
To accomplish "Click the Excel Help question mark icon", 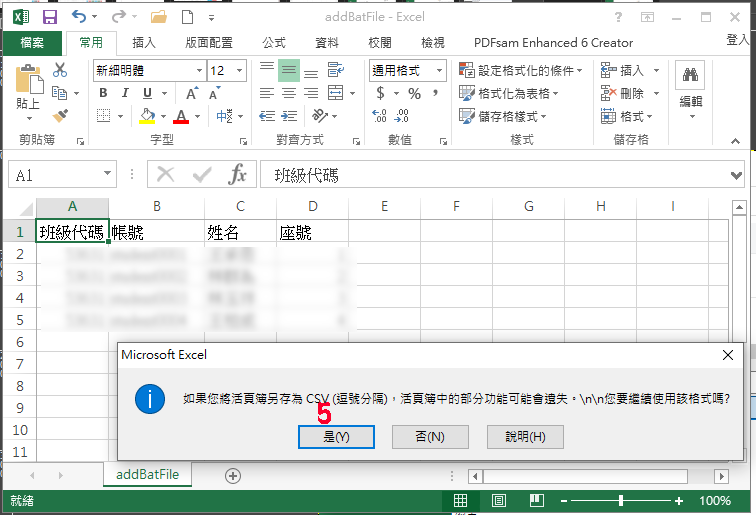I will tap(619, 18).
